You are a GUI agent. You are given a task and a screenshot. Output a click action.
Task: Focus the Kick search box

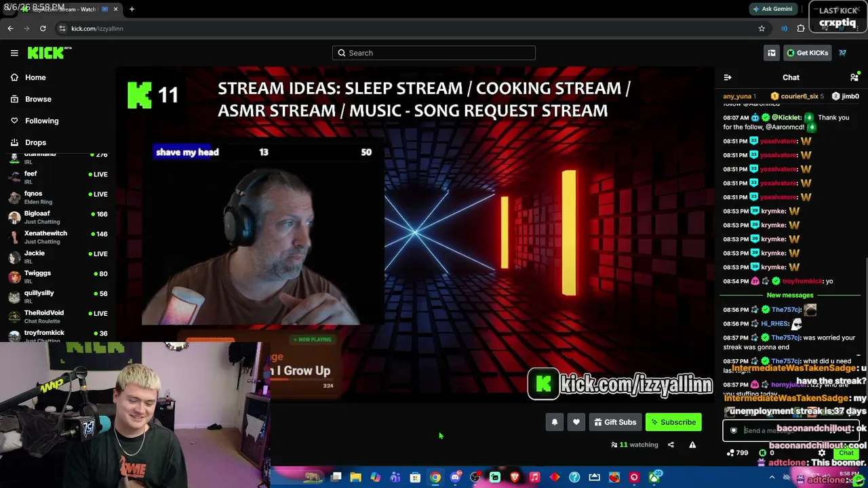click(x=434, y=53)
